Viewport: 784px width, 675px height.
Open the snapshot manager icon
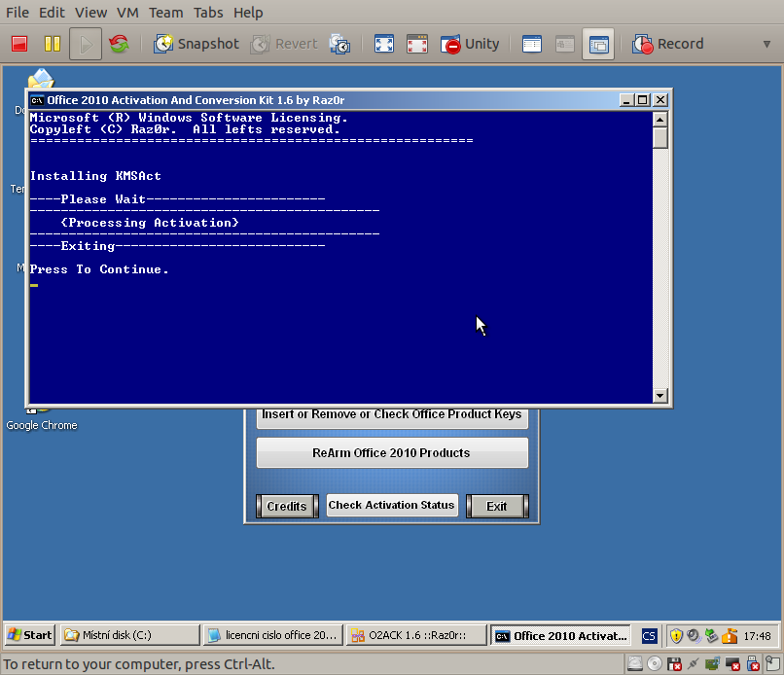tap(340, 44)
